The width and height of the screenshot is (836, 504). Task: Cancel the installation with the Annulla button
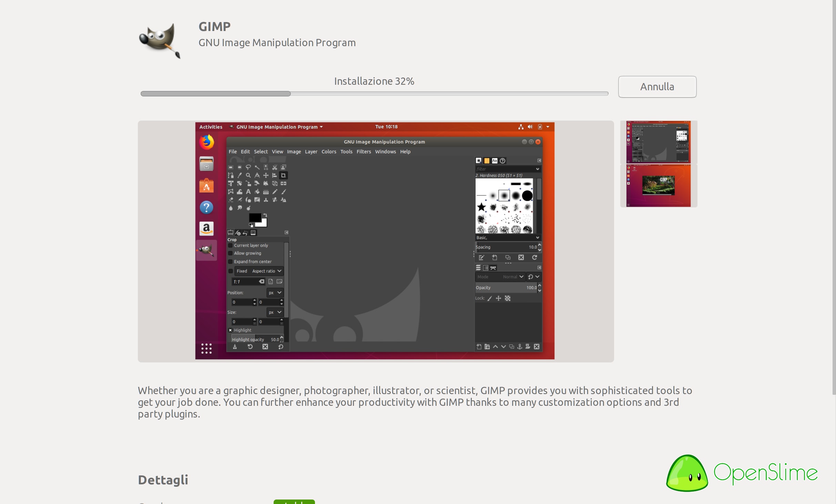(x=657, y=87)
